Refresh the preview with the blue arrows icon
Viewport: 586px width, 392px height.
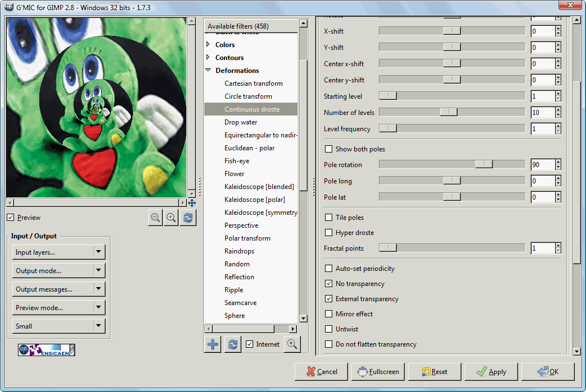click(x=188, y=218)
